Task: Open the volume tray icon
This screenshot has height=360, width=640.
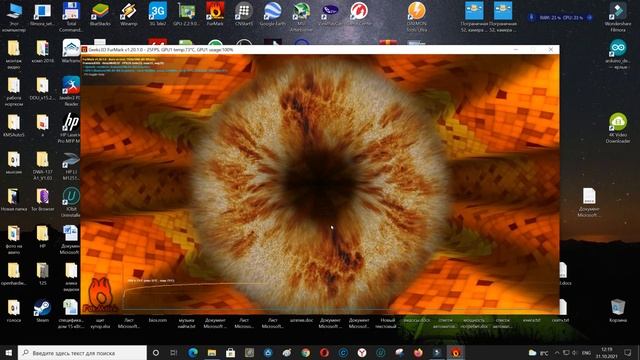Action: click(x=574, y=353)
